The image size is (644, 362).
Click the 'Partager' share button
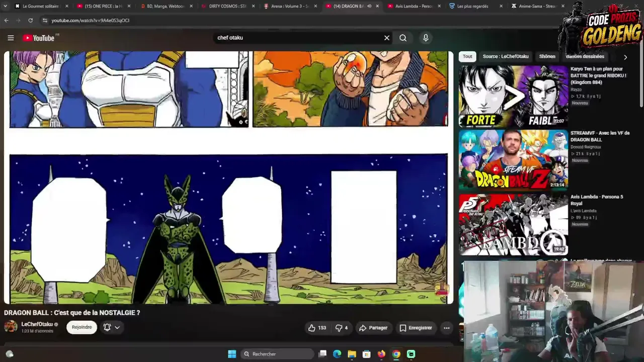tap(373, 328)
